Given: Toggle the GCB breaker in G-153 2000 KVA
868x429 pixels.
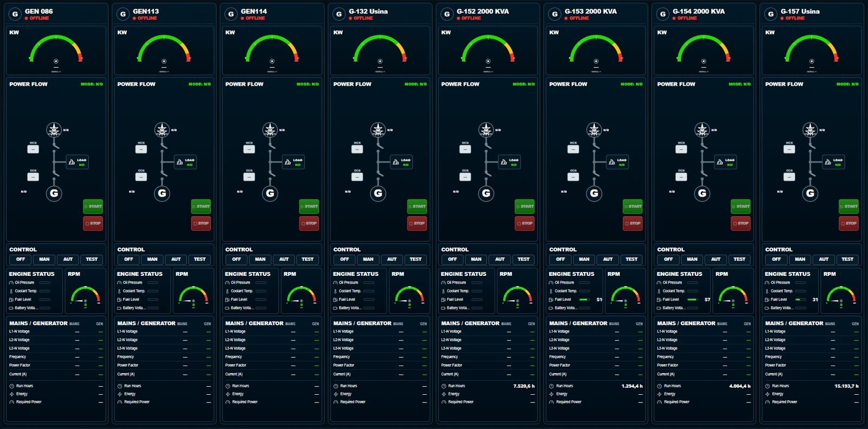Looking at the screenshot, I should coord(573,176).
